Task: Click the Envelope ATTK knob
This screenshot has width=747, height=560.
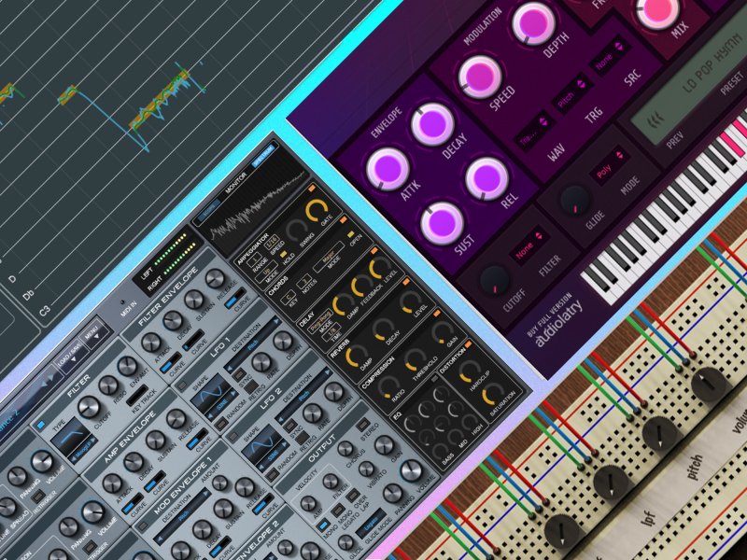Action: pyautogui.click(x=388, y=169)
